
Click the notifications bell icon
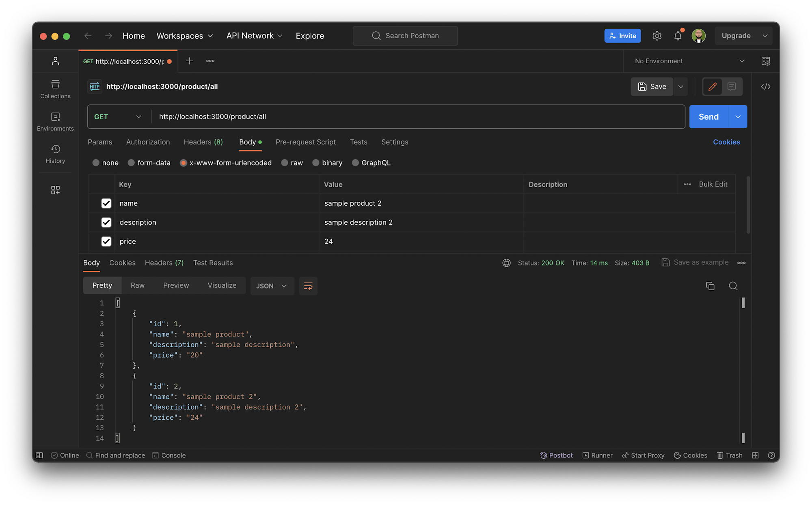678,36
